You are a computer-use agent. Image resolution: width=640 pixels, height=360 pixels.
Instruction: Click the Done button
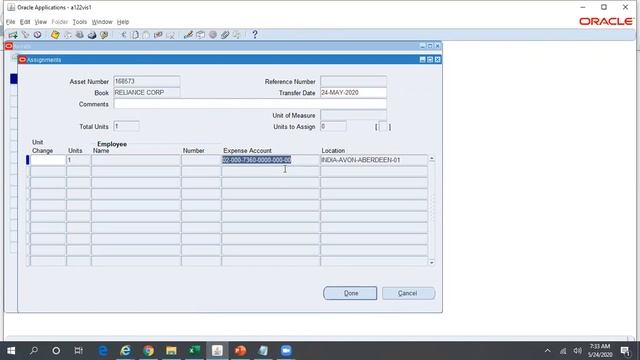(x=350, y=293)
